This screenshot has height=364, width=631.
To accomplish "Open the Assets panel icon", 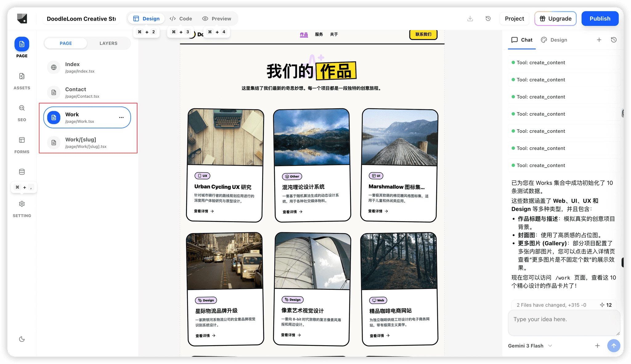I will (x=22, y=76).
